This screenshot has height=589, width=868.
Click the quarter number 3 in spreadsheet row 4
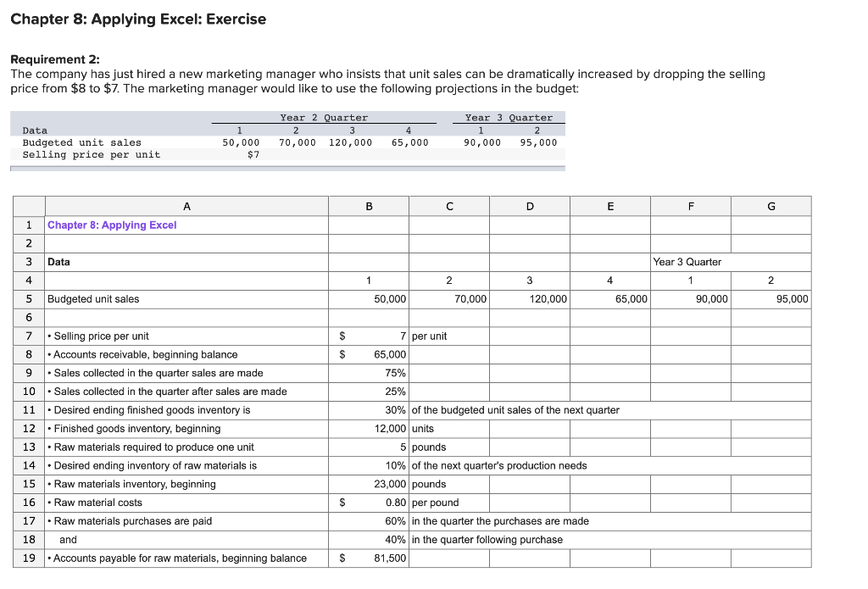tap(530, 281)
